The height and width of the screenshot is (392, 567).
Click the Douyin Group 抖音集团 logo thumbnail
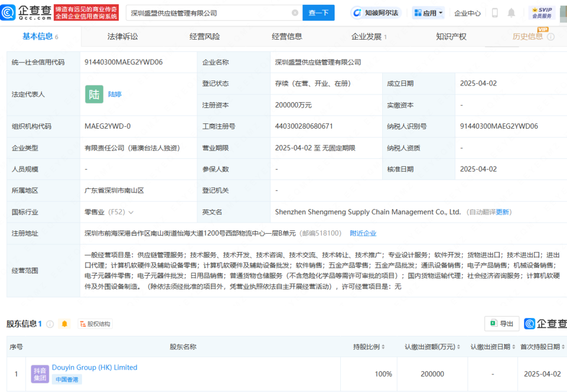40,373
